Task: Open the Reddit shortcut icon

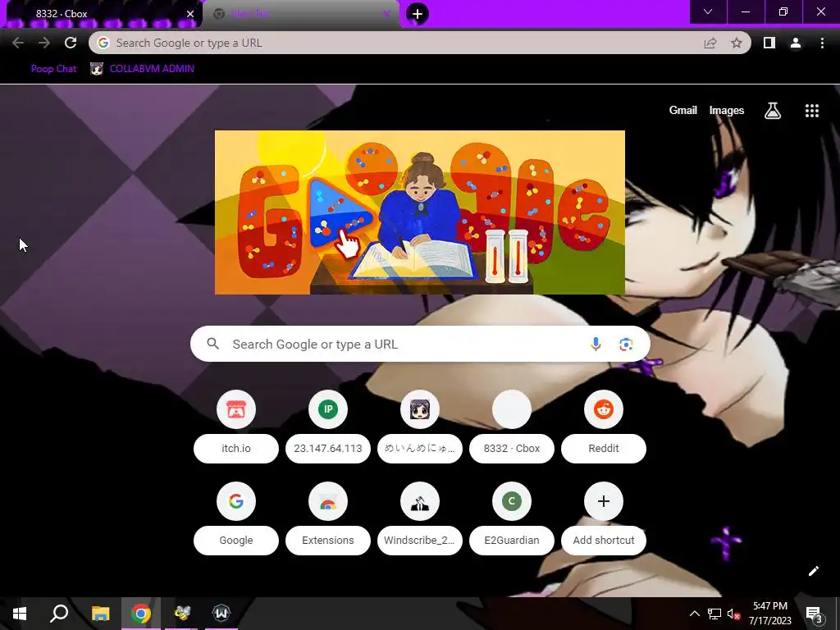Action: pyautogui.click(x=604, y=409)
